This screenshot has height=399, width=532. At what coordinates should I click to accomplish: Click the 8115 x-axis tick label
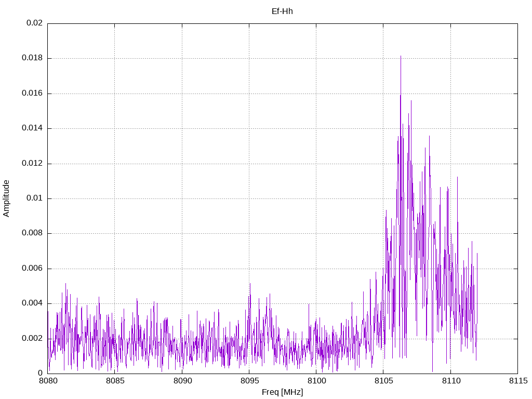518,381
